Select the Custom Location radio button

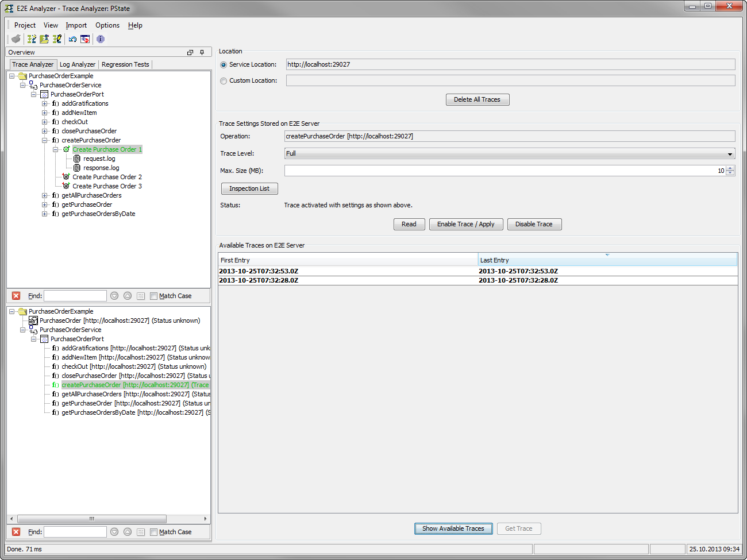223,80
